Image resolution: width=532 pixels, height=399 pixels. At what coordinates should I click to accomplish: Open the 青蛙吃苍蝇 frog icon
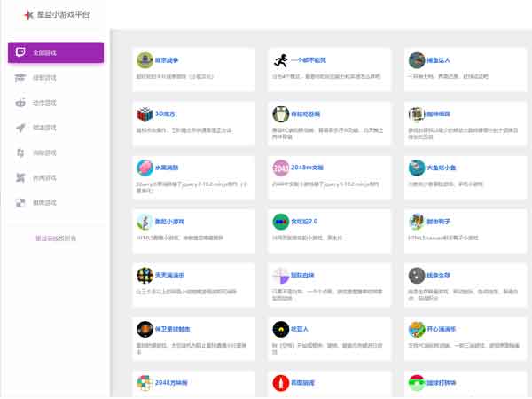(279, 114)
